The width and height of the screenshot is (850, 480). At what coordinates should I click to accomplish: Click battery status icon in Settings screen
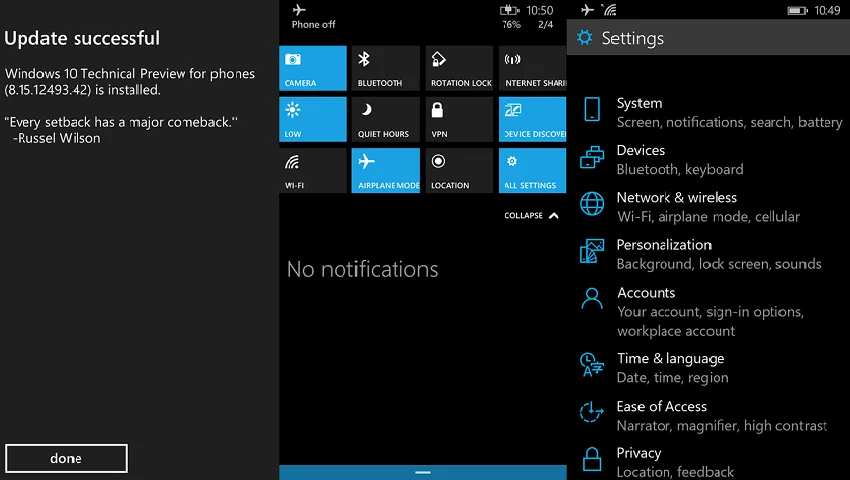[x=797, y=10]
